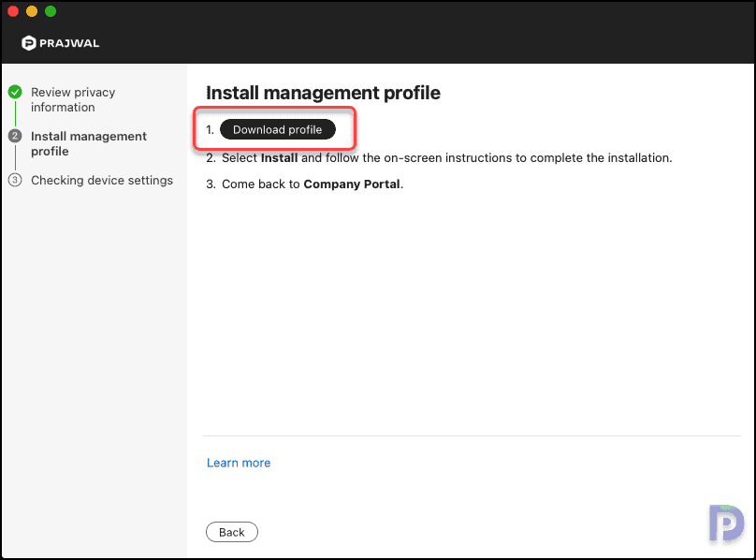Viewport: 756px width, 560px height.
Task: Minimize window using yellow button
Action: coord(32,11)
